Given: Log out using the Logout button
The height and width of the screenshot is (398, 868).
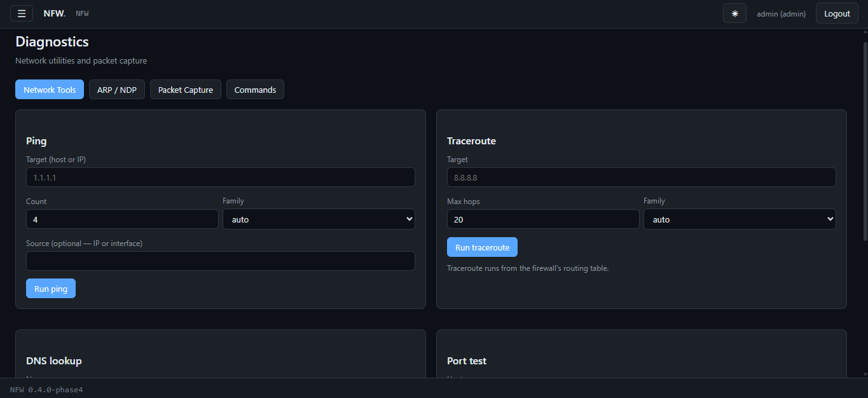Looking at the screenshot, I should pos(837,13).
